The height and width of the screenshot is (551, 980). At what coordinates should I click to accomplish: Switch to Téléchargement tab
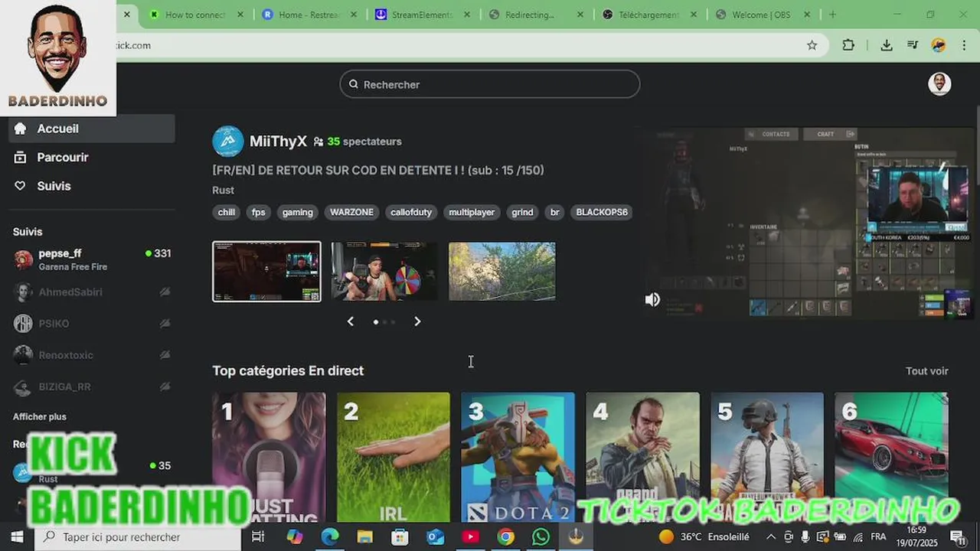pos(649,15)
